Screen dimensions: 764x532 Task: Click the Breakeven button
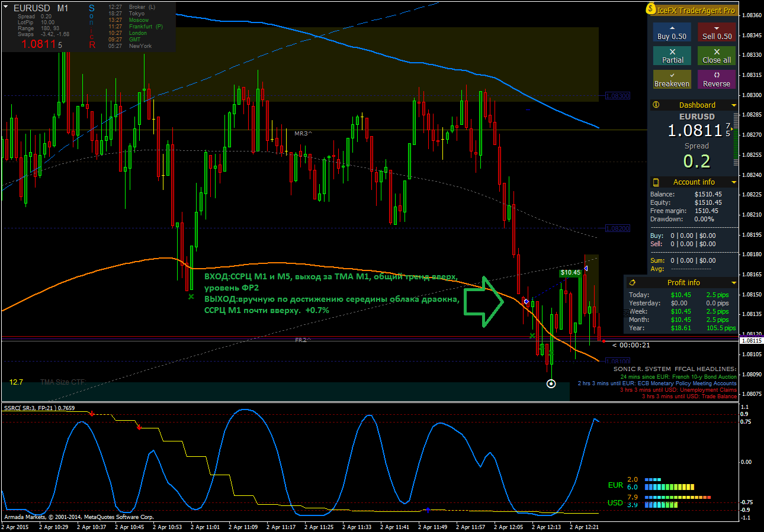[672, 79]
